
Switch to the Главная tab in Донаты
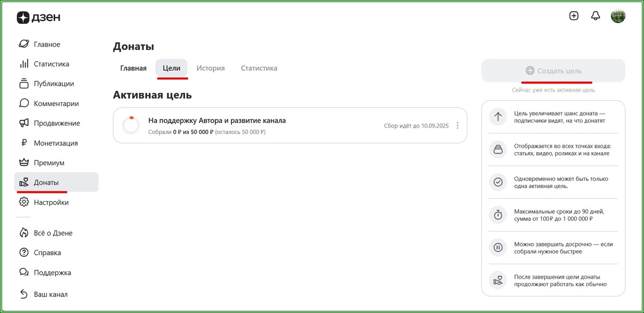tap(133, 68)
